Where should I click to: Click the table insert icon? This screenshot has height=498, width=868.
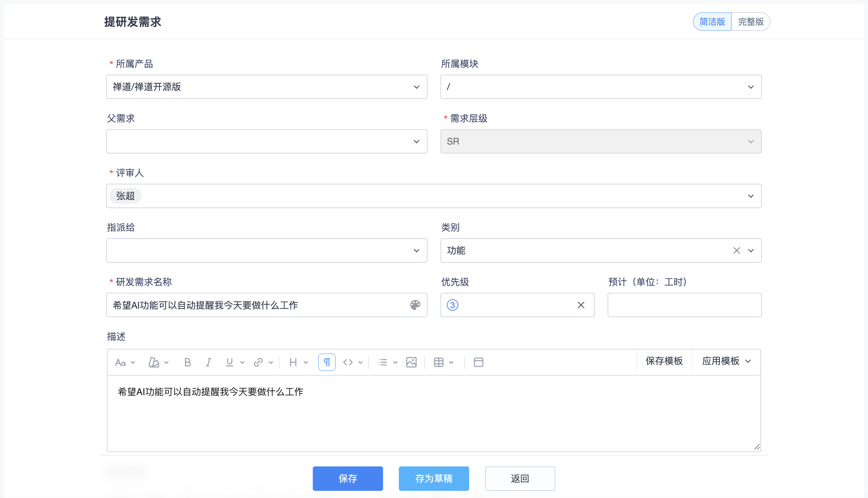[439, 362]
